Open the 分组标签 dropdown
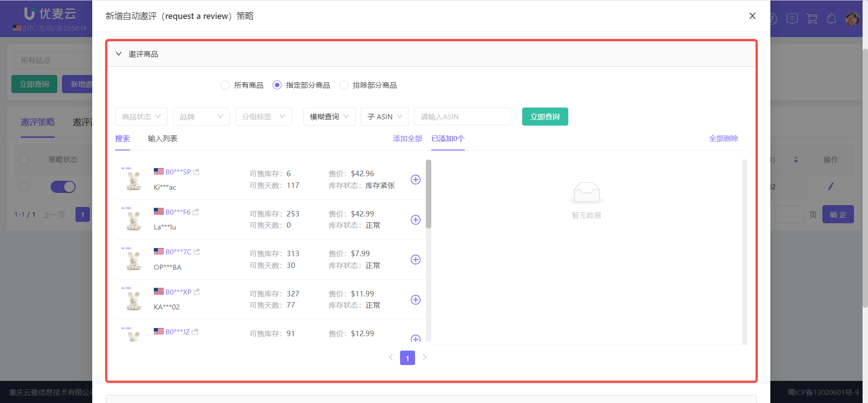Viewport: 868px width, 403px height. 264,117
